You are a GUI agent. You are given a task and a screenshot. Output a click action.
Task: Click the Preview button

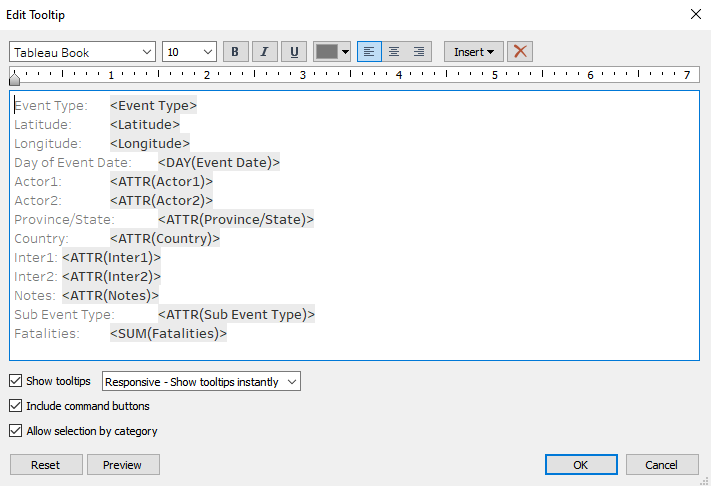(123, 465)
